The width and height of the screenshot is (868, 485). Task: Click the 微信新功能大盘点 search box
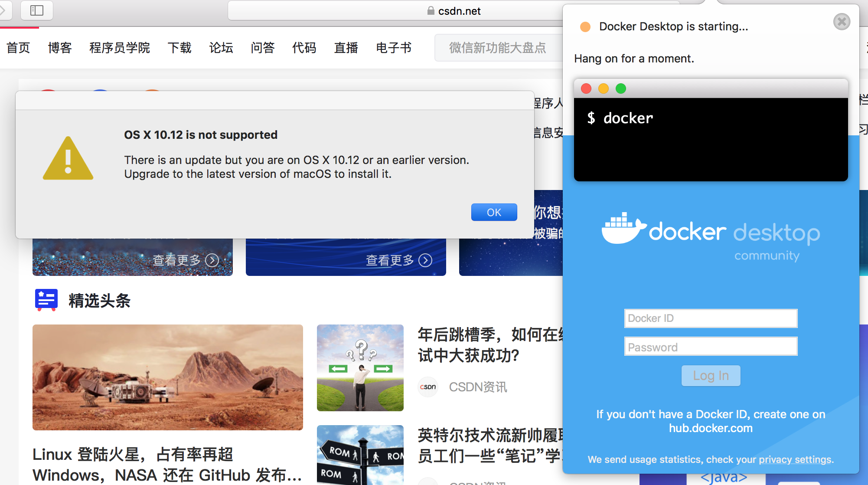click(497, 48)
